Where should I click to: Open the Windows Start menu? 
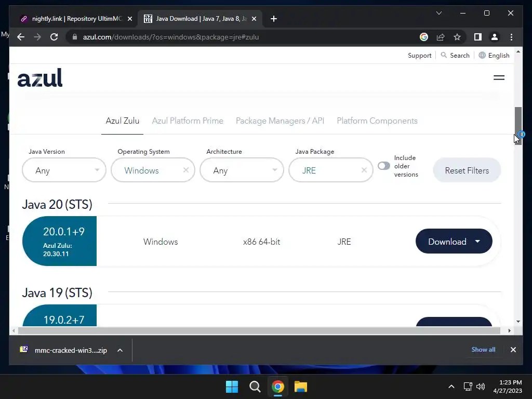232,387
